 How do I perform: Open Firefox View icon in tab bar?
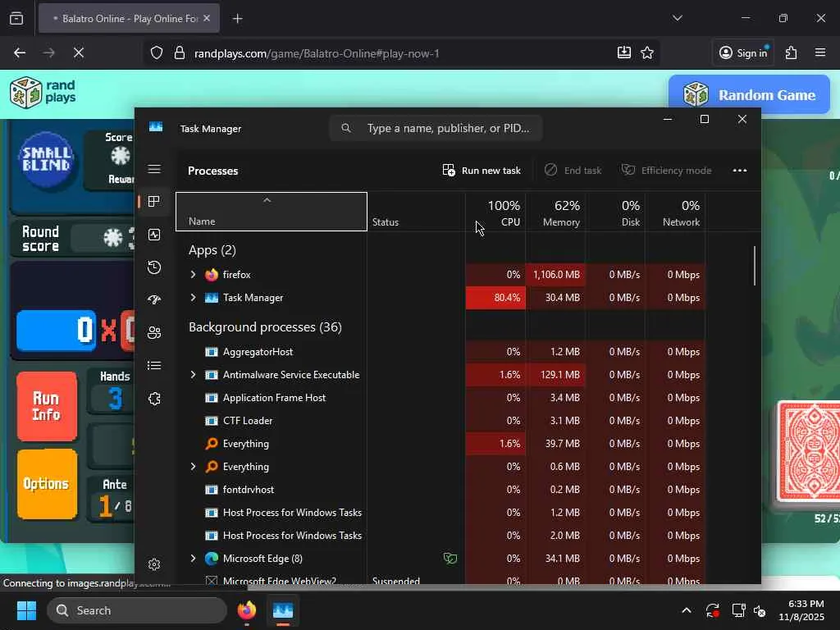[x=16, y=18]
